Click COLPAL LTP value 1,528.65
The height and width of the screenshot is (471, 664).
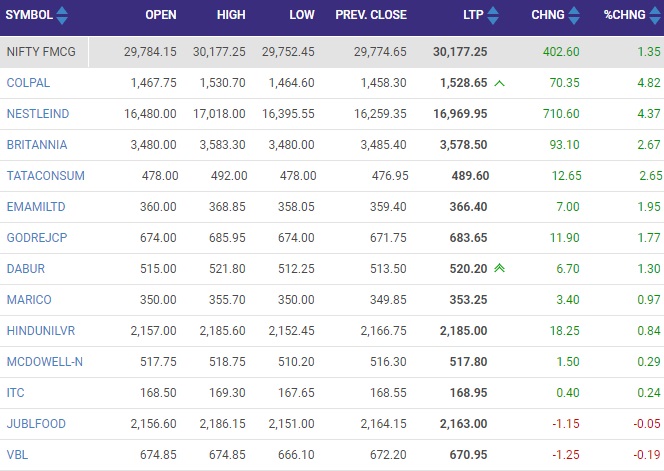coord(464,83)
